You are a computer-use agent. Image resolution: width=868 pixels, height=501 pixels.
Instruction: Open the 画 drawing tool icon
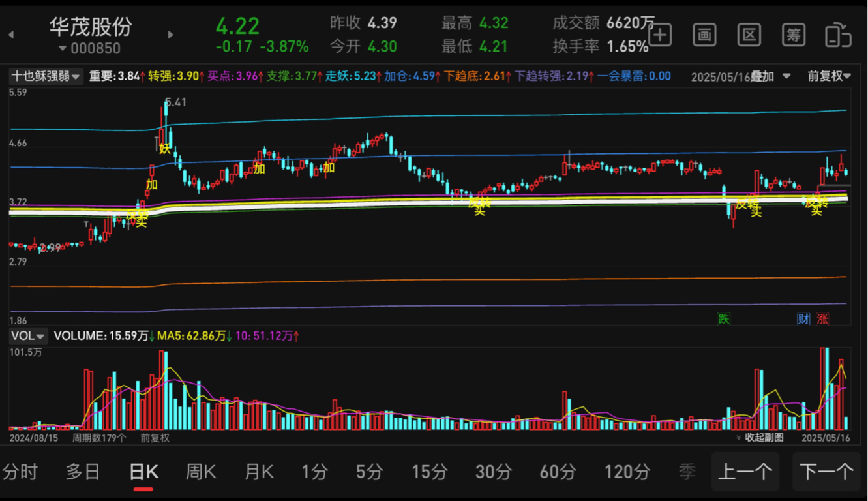click(704, 35)
